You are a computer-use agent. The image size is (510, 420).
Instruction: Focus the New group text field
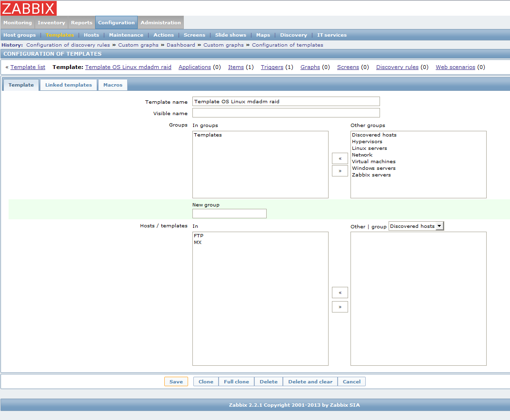[229, 214]
